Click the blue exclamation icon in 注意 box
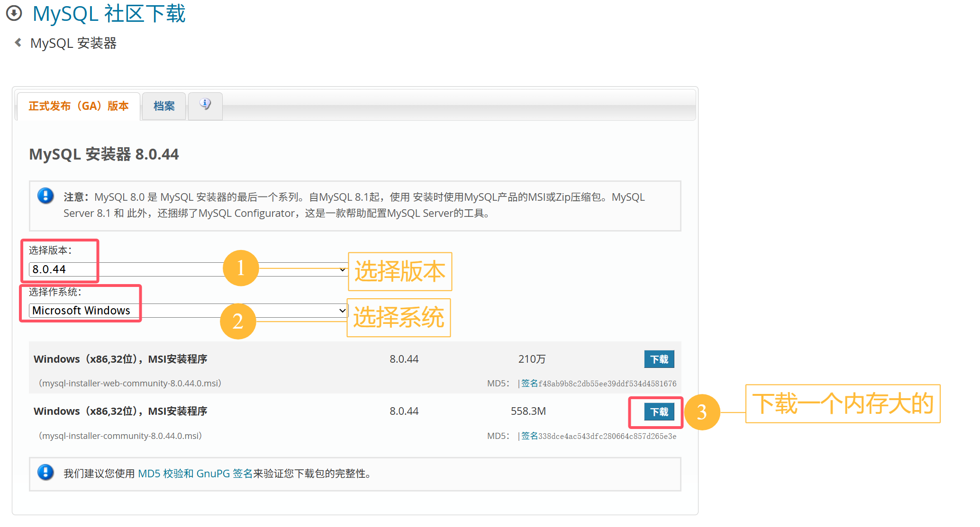 45,196
